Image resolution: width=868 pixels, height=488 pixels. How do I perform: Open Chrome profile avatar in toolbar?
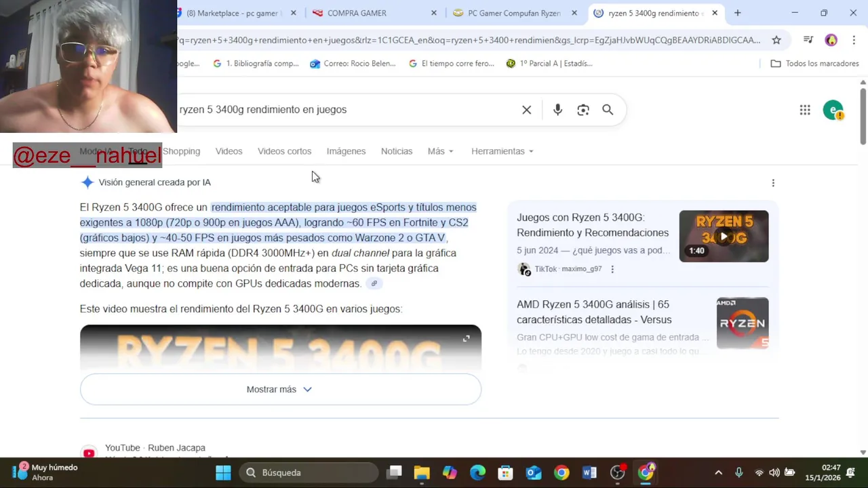(x=831, y=40)
